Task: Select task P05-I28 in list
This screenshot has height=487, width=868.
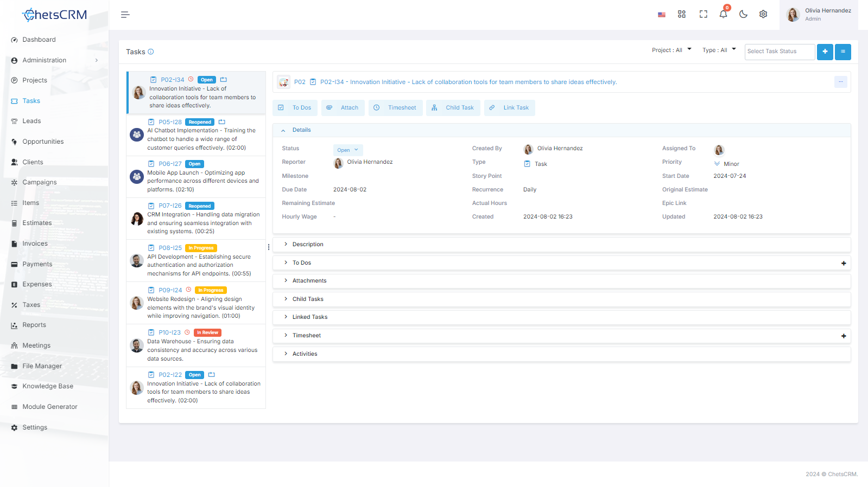Action: [x=196, y=135]
